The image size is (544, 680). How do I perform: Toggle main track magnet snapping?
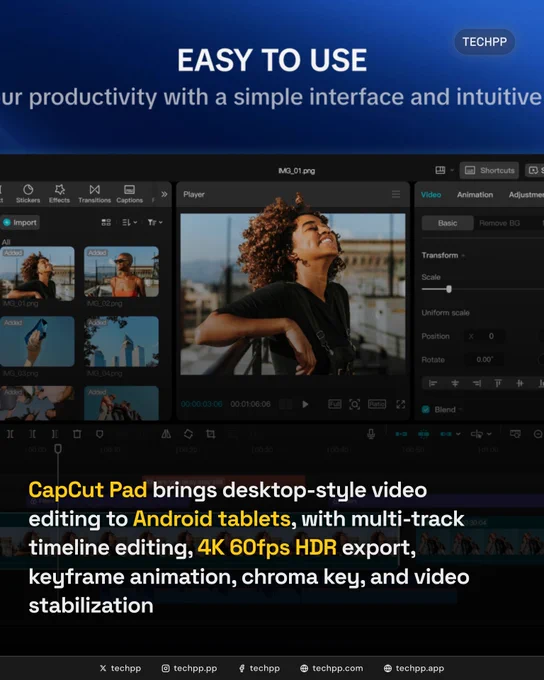[x=401, y=434]
